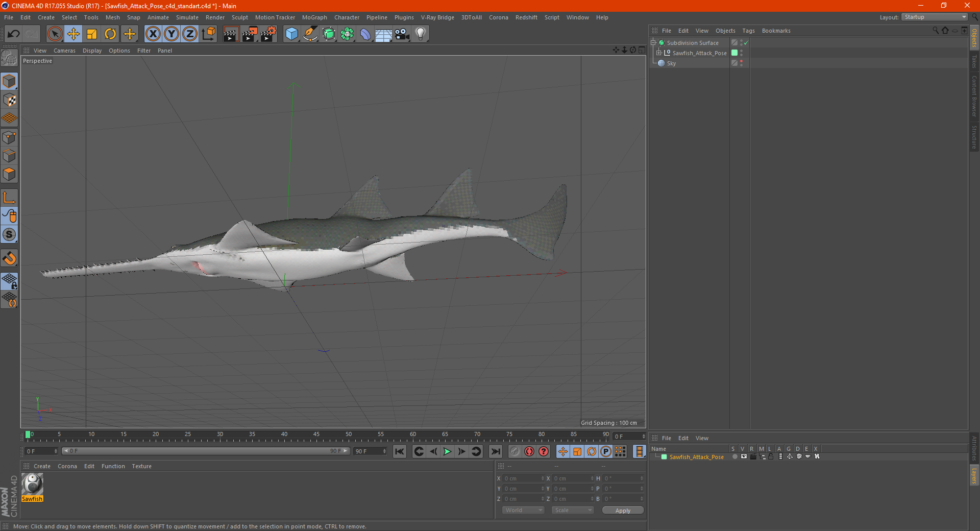The width and height of the screenshot is (980, 531).
Task: Toggle locked workplane icon
Action: click(x=10, y=281)
